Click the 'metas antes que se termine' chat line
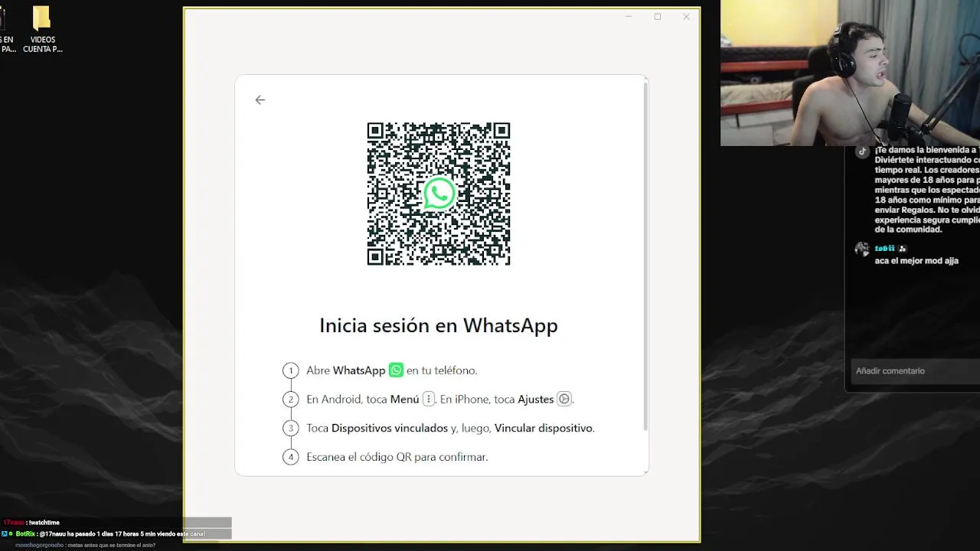Screen dimensions: 980x551 85,545
